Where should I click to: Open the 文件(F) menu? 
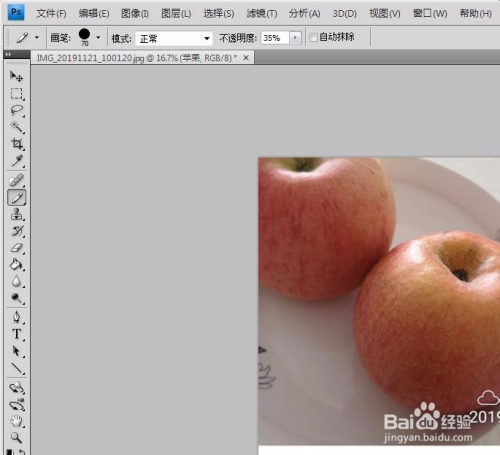51,14
